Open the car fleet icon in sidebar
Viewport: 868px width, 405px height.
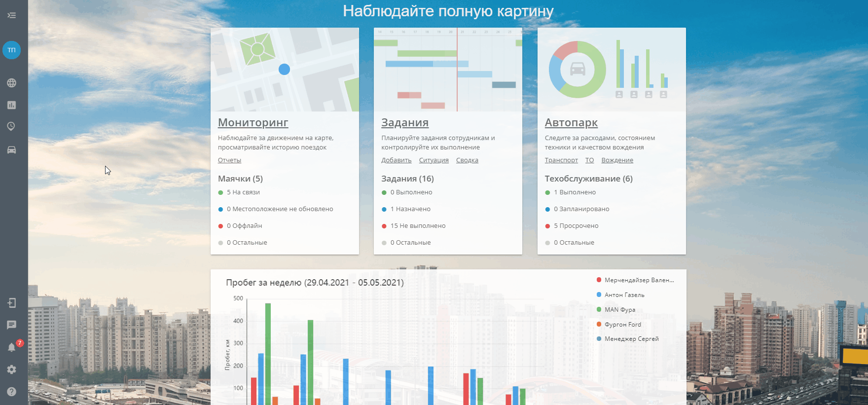pos(12,149)
